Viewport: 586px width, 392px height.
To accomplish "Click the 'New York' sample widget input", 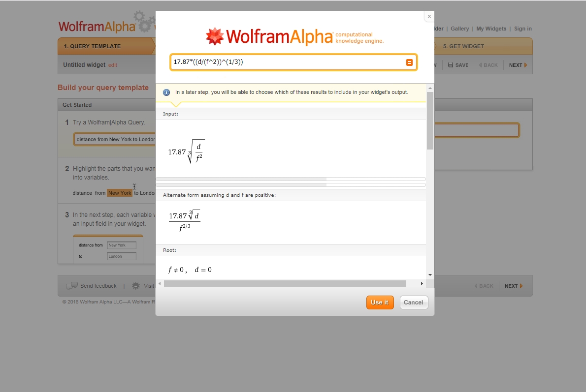I will tap(122, 245).
